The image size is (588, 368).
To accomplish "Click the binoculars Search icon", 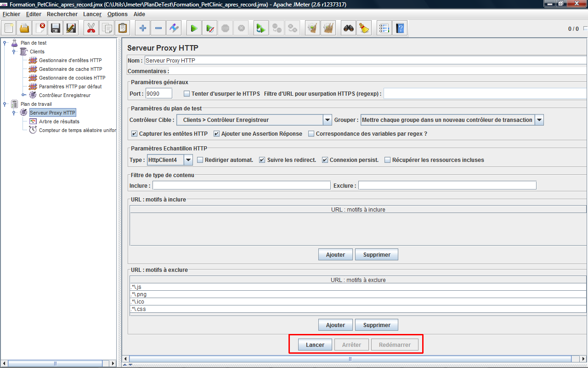I will pyautogui.click(x=349, y=29).
